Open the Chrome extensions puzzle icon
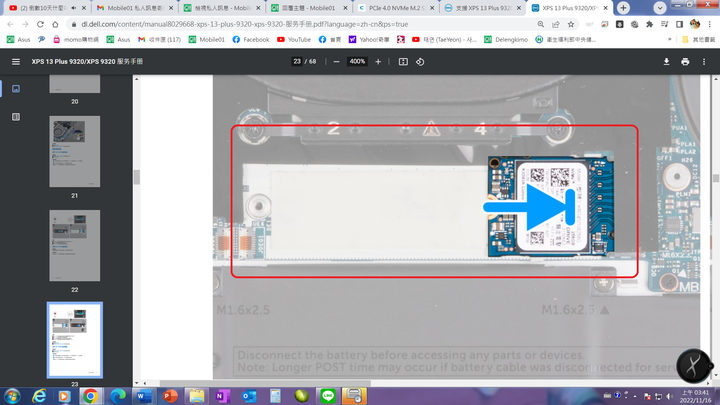 coord(649,24)
